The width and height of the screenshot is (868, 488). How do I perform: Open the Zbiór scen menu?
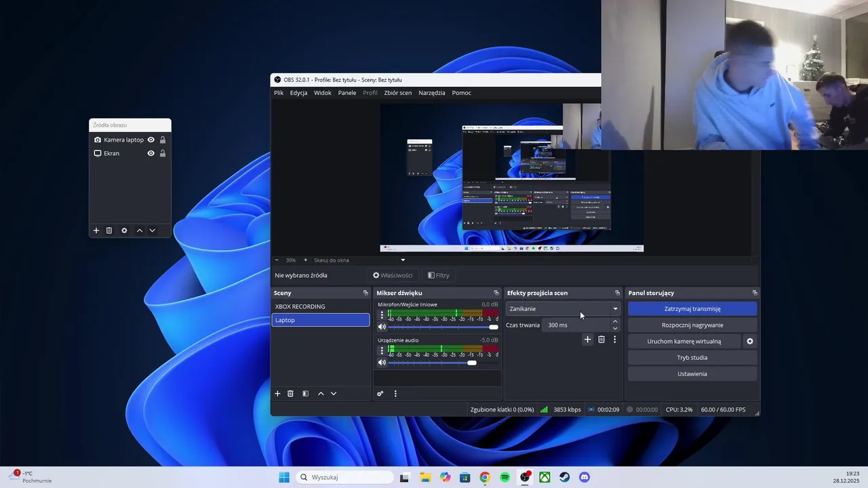(398, 93)
